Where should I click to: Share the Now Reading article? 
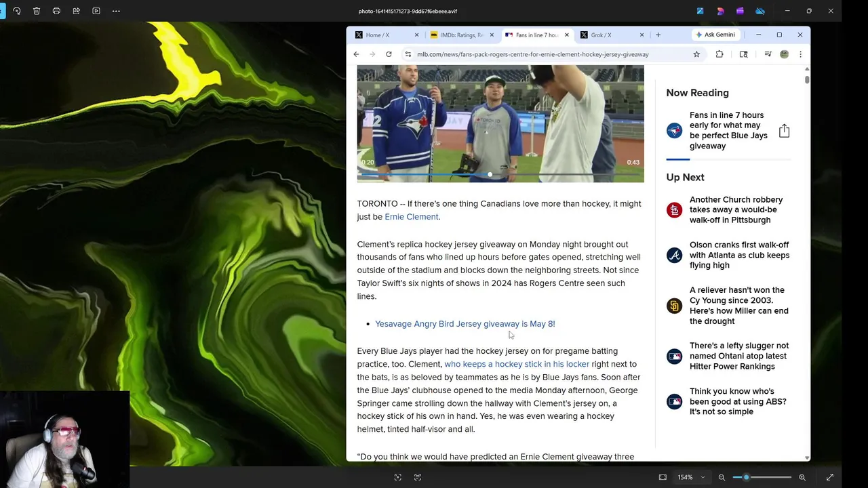pyautogui.click(x=784, y=130)
